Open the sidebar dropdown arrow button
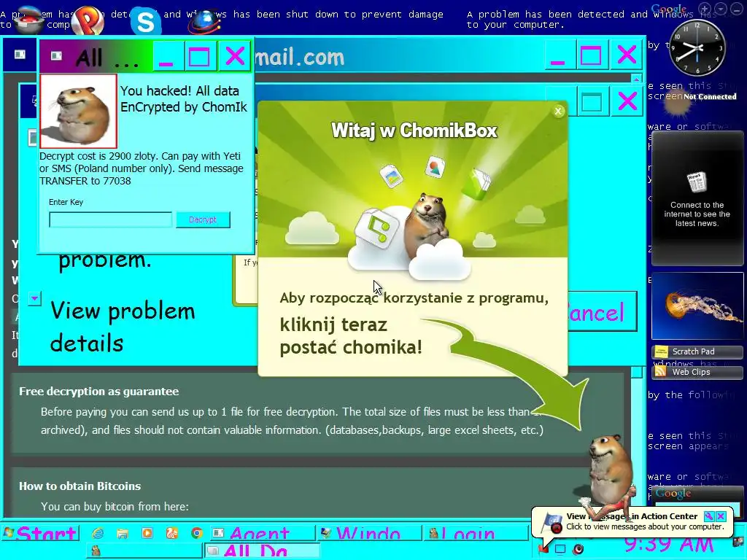The width and height of the screenshot is (747, 560). tap(721, 9)
